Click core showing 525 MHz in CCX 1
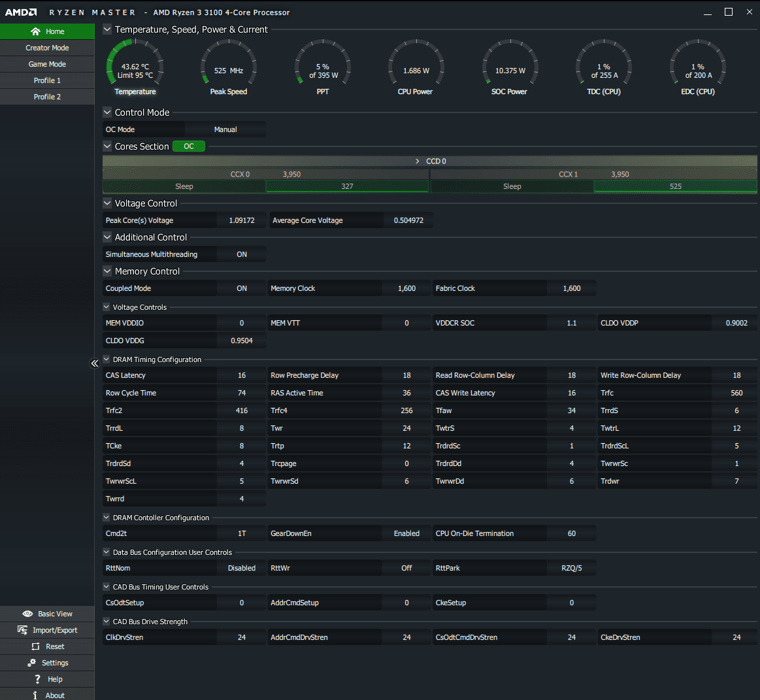This screenshot has width=760, height=700. pyautogui.click(x=675, y=186)
